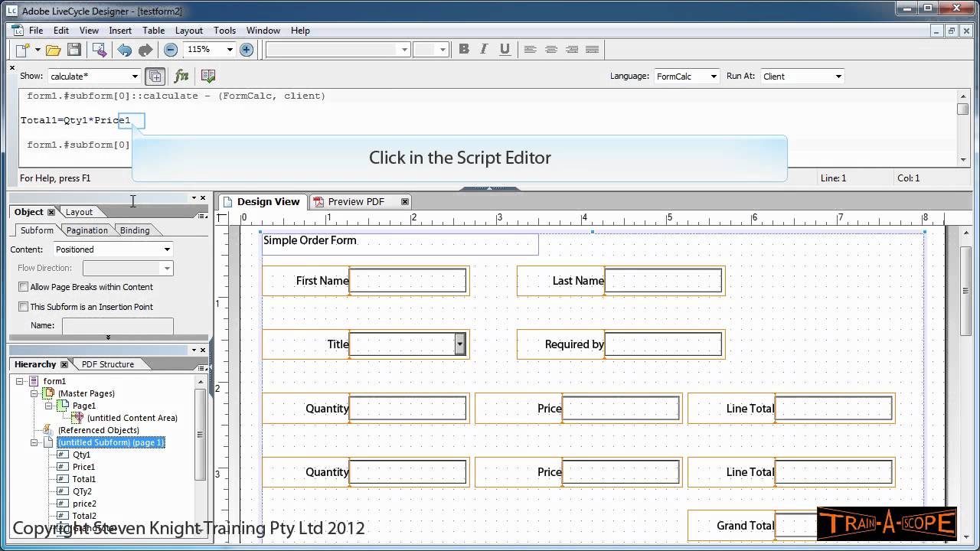Click the First Name input field
The height and width of the screenshot is (551, 980).
(408, 281)
